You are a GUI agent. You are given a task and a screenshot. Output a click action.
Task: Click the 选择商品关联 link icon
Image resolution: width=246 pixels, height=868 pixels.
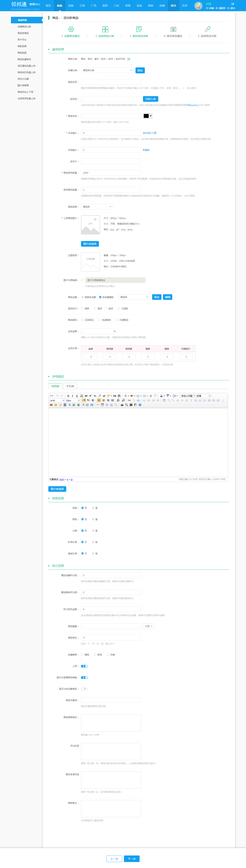click(x=207, y=29)
